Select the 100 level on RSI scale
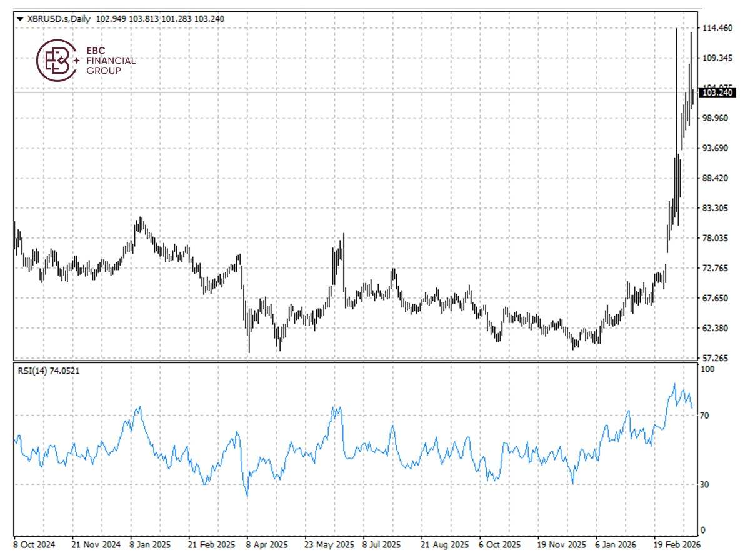Image resolution: width=750 pixels, height=560 pixels. [x=706, y=368]
